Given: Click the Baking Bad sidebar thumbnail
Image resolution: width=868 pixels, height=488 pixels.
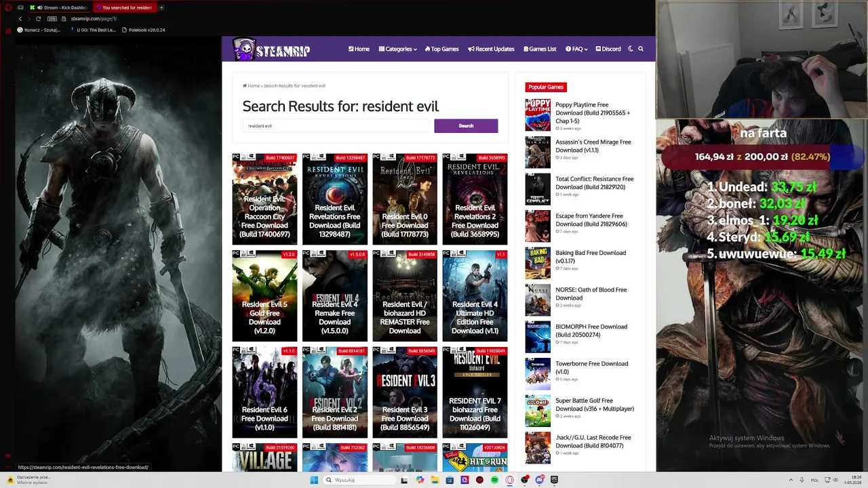Looking at the screenshot, I should [x=538, y=263].
